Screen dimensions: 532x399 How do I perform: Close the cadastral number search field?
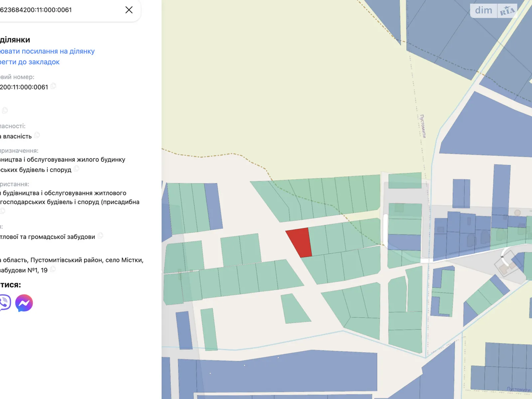tap(129, 10)
